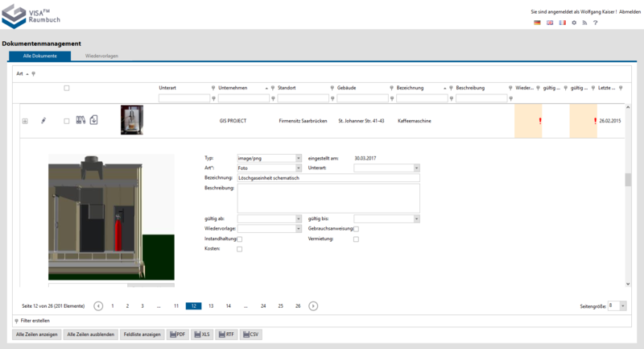Click Feldliste anzeigen button
The image size is (644, 349).
click(x=142, y=334)
